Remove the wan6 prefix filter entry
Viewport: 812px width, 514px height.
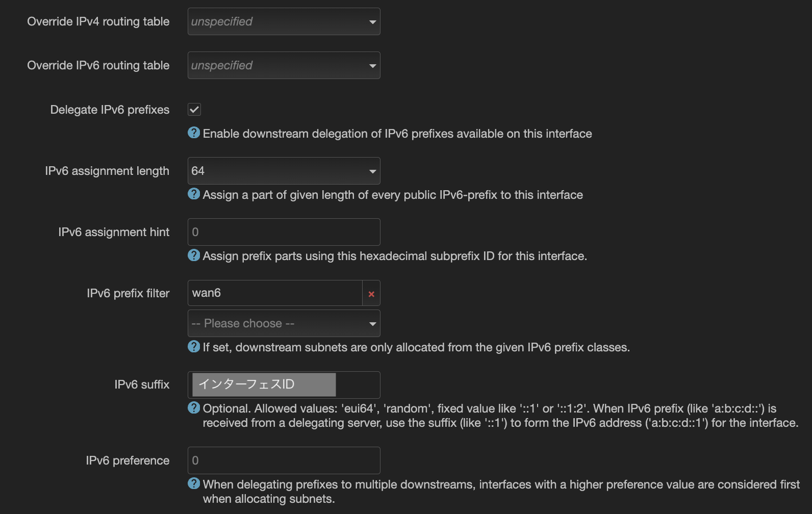[371, 294]
